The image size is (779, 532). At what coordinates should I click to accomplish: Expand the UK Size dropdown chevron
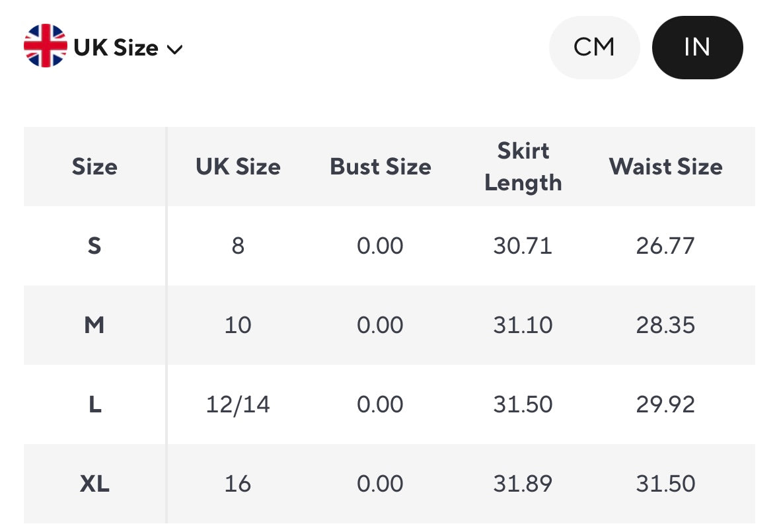click(175, 49)
